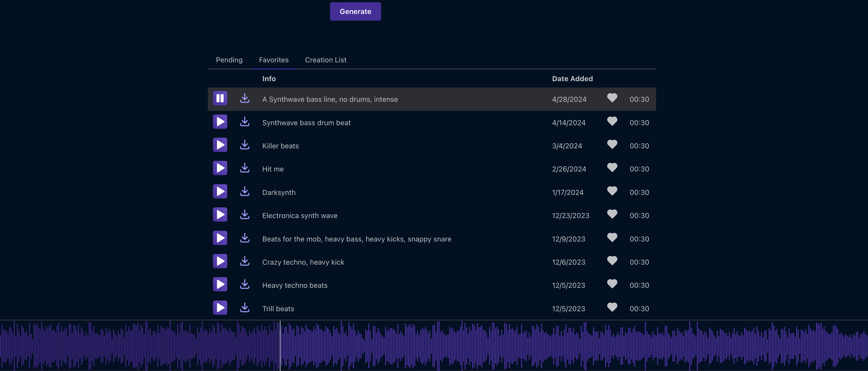Unfavorite the Killer beats track
The height and width of the screenshot is (371, 868).
pos(612,145)
